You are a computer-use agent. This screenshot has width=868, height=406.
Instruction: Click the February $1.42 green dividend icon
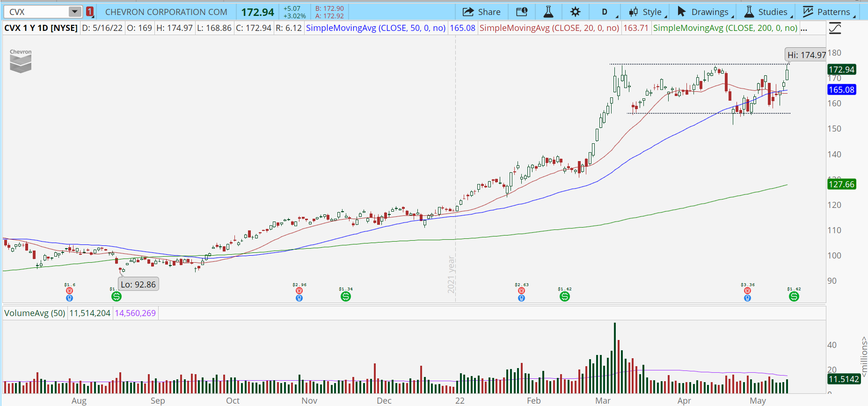(565, 296)
